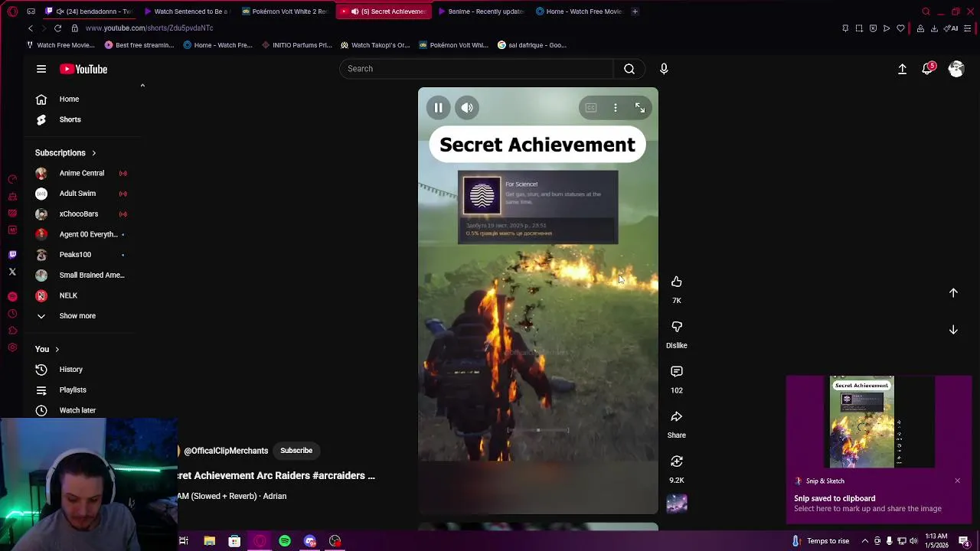The width and height of the screenshot is (980, 551).
Task: Open X in the Opera sidebar
Action: [12, 272]
